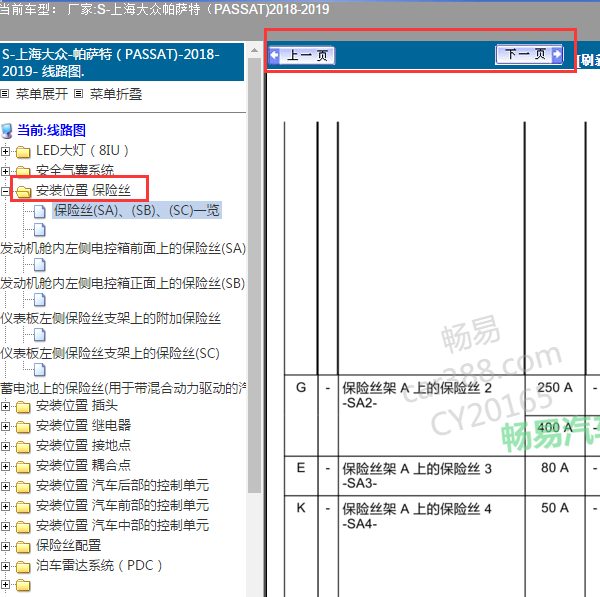Click the 80 A value cell
Viewport: 600px width, 597px height.
point(555,476)
